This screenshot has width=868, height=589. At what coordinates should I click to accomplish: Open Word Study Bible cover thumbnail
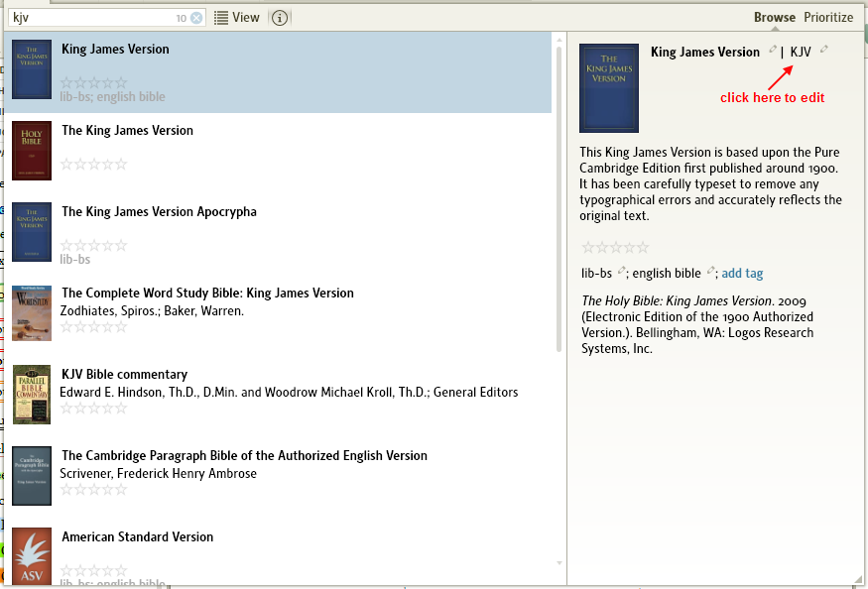coord(32,313)
